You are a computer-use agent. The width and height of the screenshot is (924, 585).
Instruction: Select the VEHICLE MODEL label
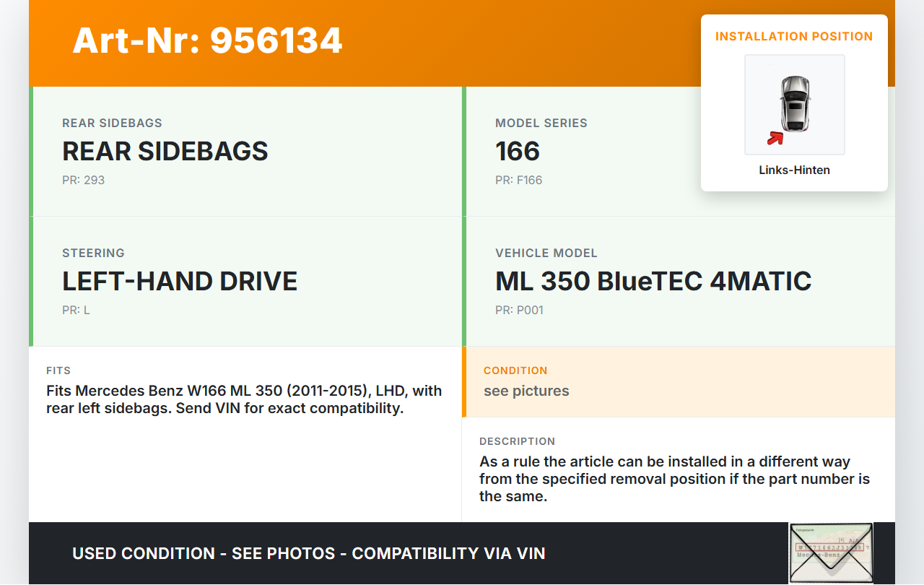pos(546,253)
